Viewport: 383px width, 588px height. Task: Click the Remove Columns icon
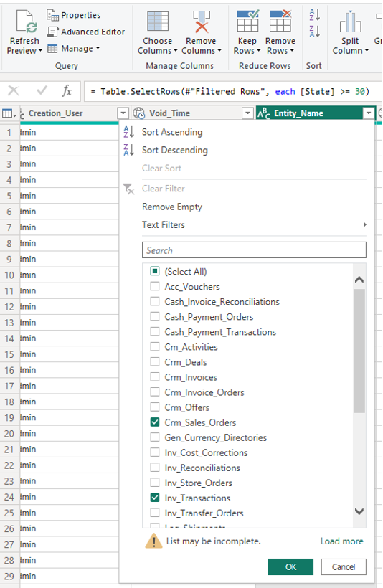202,22
